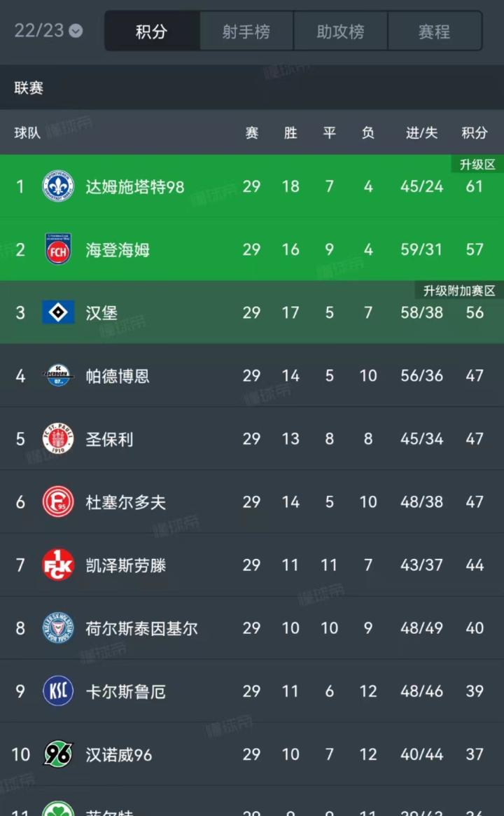Tap the Holstein Kiel club crest
The image size is (504, 816).
[58, 628]
